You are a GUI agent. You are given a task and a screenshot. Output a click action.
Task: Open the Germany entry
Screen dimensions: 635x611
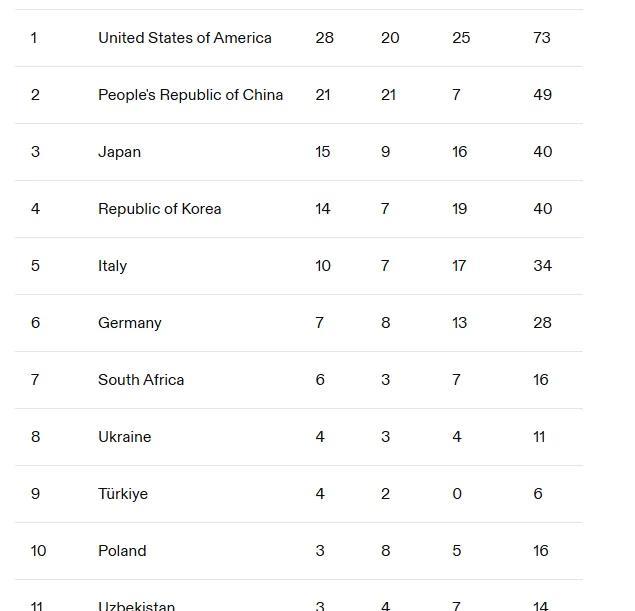tap(129, 323)
